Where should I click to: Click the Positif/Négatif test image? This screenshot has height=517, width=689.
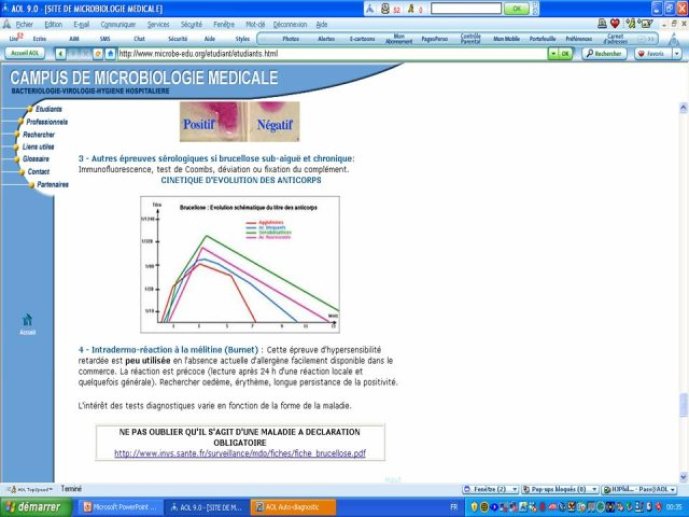[x=240, y=122]
